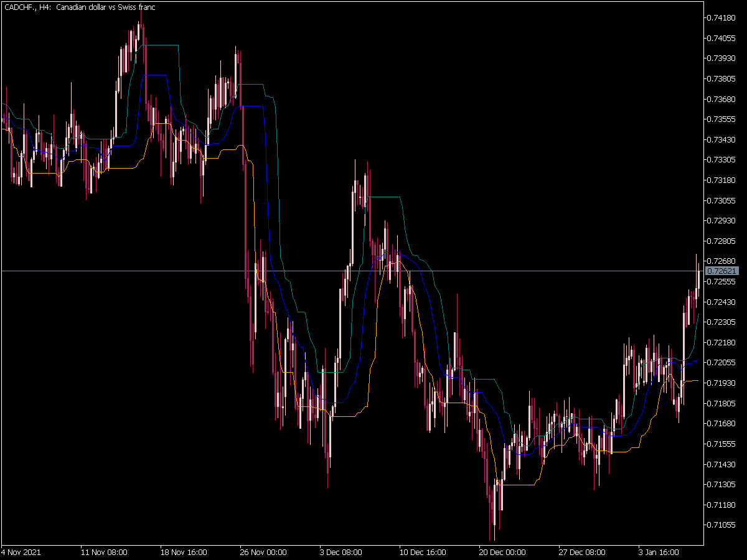Click the 4 Nov 2021 date label

(21, 553)
